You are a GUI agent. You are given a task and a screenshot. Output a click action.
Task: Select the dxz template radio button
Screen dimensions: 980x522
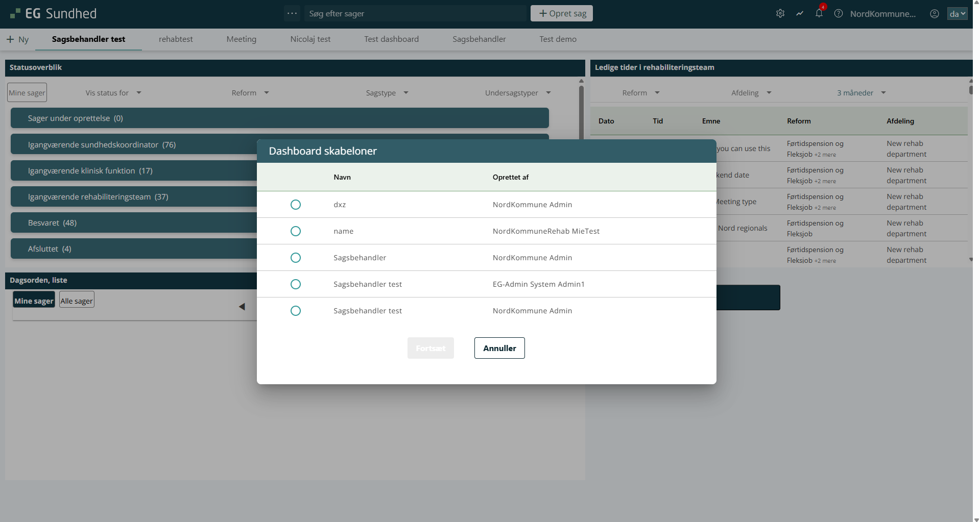295,205
